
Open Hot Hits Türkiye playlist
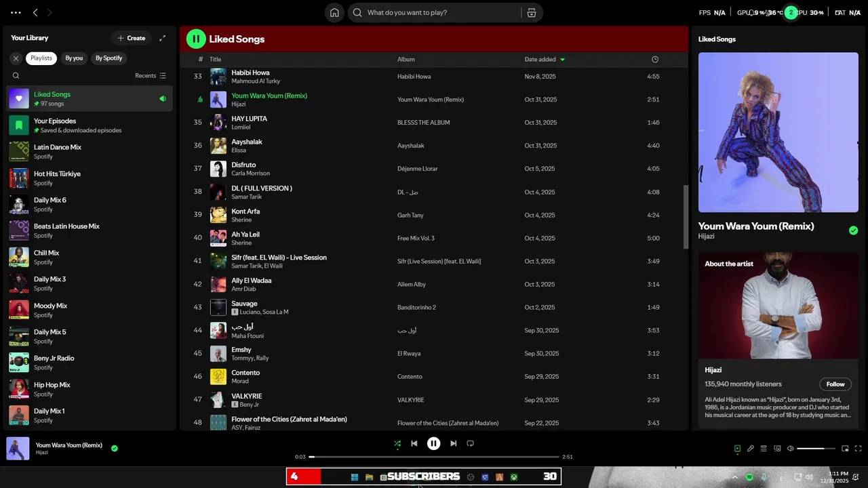(90, 178)
